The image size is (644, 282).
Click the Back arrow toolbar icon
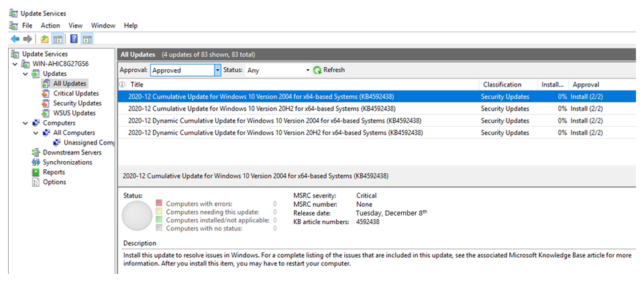click(x=15, y=39)
